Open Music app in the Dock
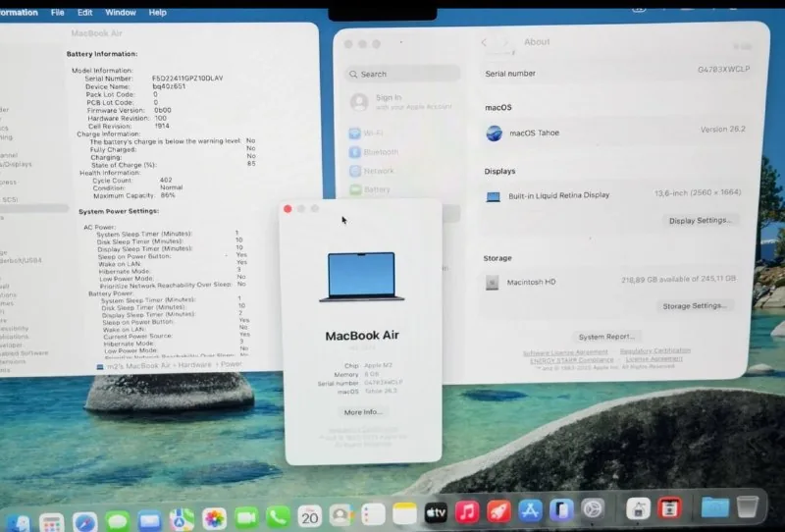 pos(468,512)
